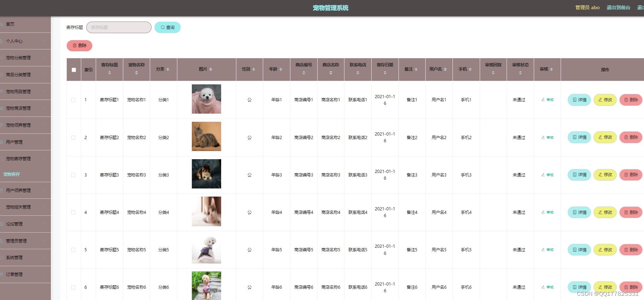Click 修改 for row 寄存标题5
The image size is (644, 300).
[x=605, y=250]
